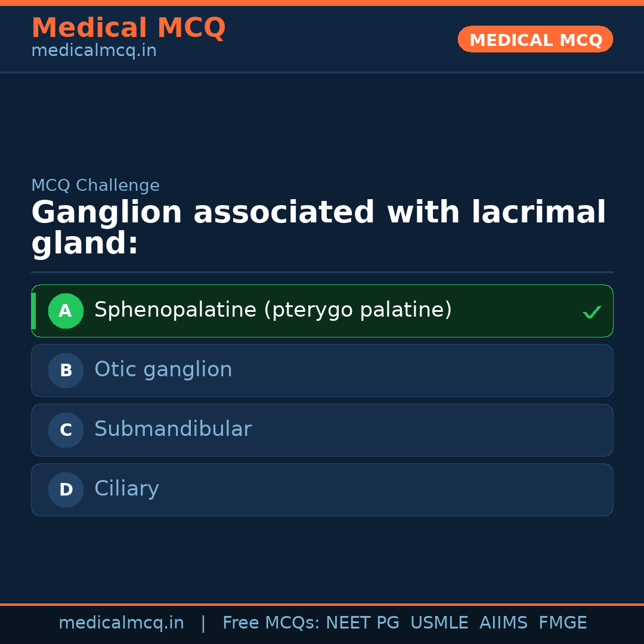Click the green checkmark on option A

click(x=592, y=312)
